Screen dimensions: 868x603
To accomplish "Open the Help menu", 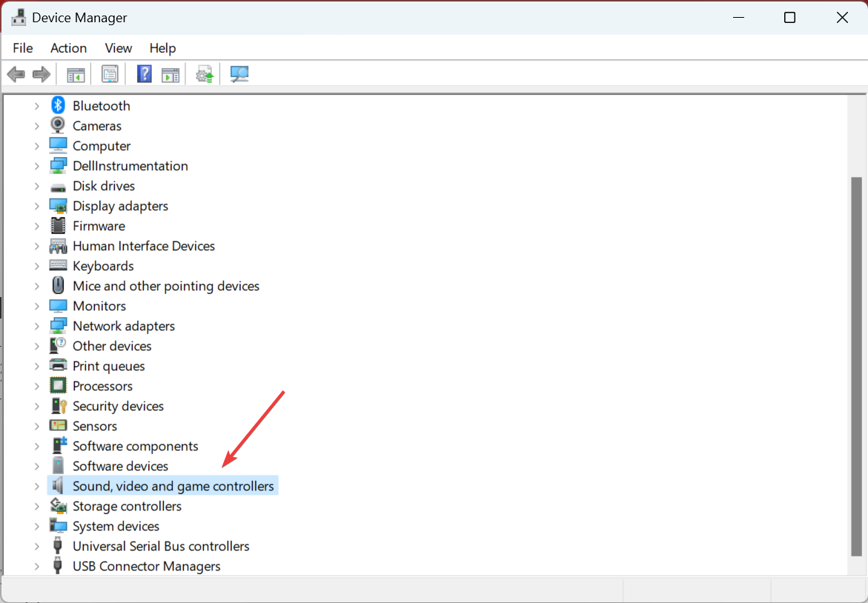I will (x=162, y=48).
